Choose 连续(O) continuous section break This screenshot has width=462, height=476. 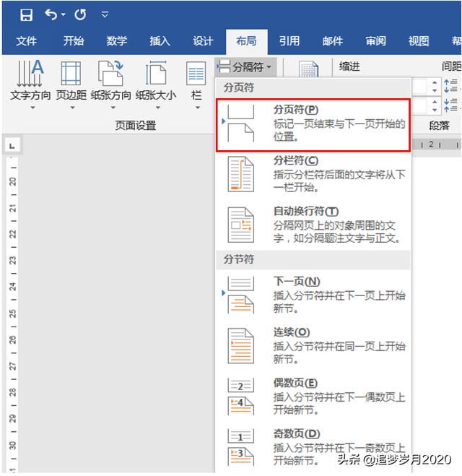click(x=313, y=346)
